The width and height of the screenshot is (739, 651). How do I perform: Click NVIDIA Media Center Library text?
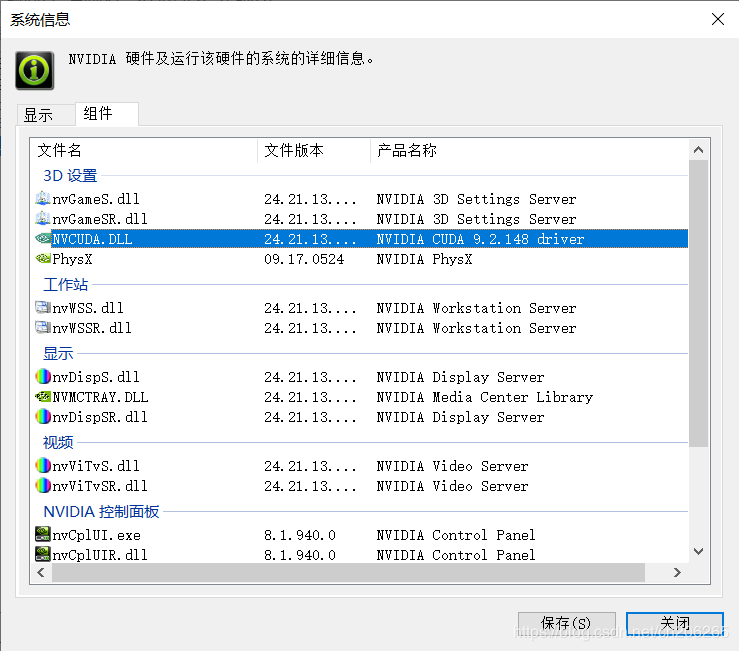point(484,397)
